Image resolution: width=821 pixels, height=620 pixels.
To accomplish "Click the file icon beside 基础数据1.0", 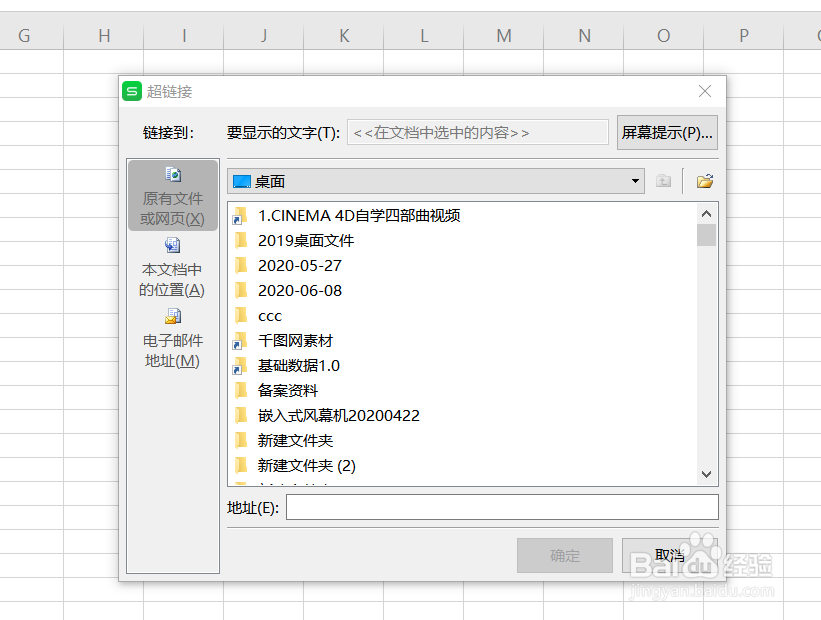I will pos(241,365).
